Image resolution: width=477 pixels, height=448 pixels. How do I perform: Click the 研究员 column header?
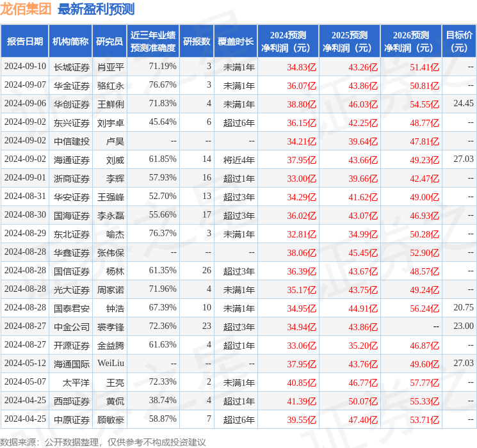(x=109, y=42)
